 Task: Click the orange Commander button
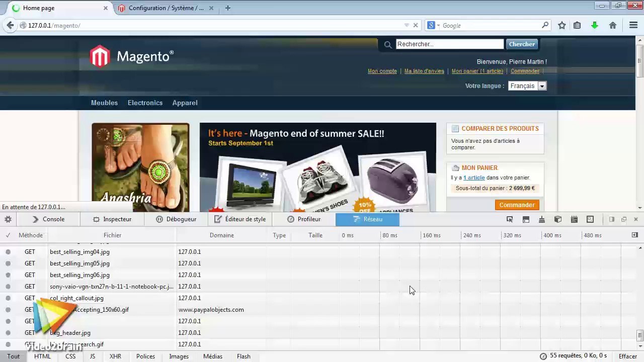pos(517,205)
